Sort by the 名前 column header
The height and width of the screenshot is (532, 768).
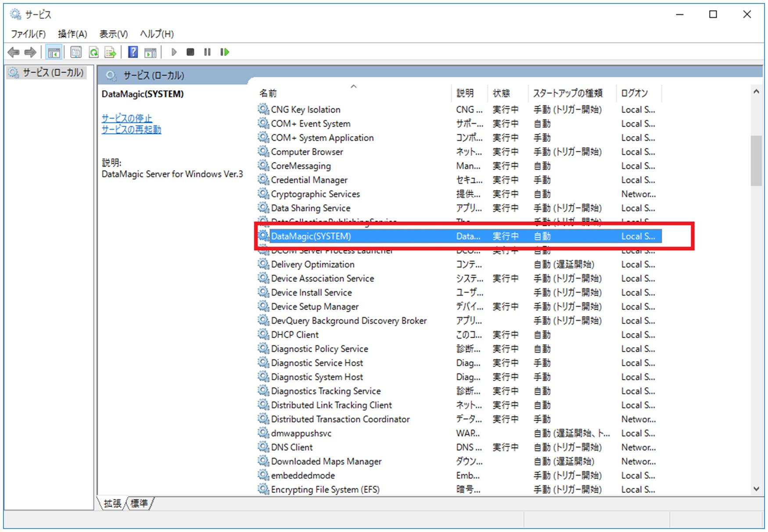click(268, 93)
